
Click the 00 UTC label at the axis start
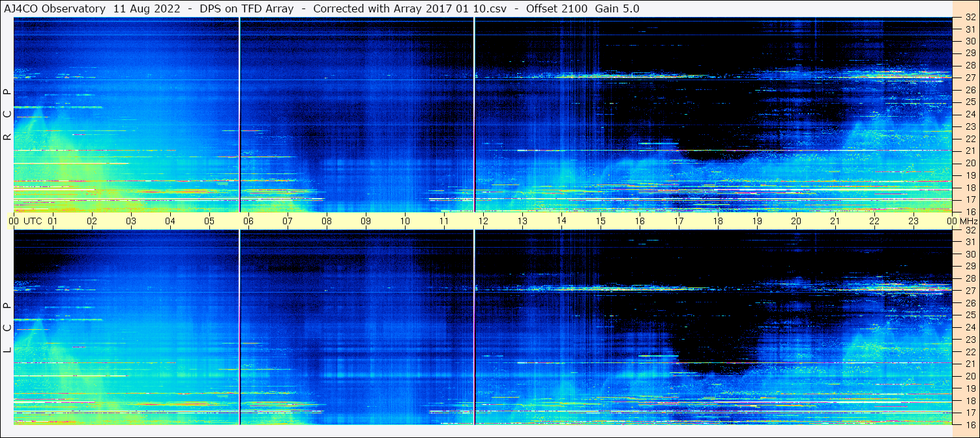tap(25, 221)
